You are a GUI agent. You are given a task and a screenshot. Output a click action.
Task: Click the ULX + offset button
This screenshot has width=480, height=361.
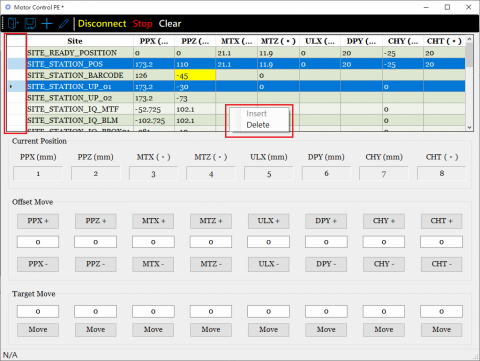[x=269, y=221]
